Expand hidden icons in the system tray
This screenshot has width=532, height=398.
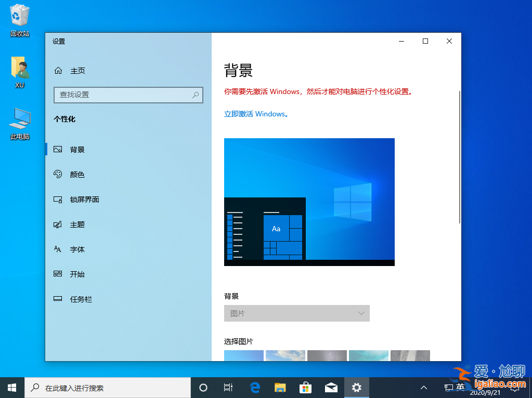point(423,387)
